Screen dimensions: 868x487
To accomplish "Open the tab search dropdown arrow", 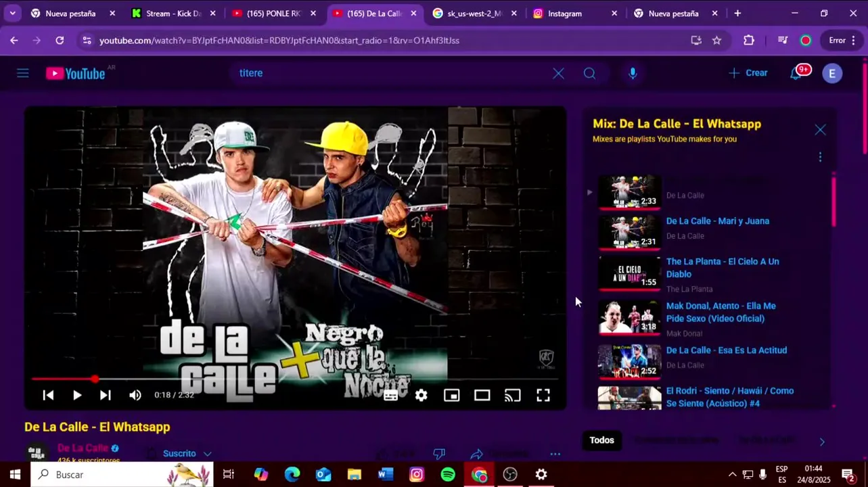I will click(x=12, y=14).
